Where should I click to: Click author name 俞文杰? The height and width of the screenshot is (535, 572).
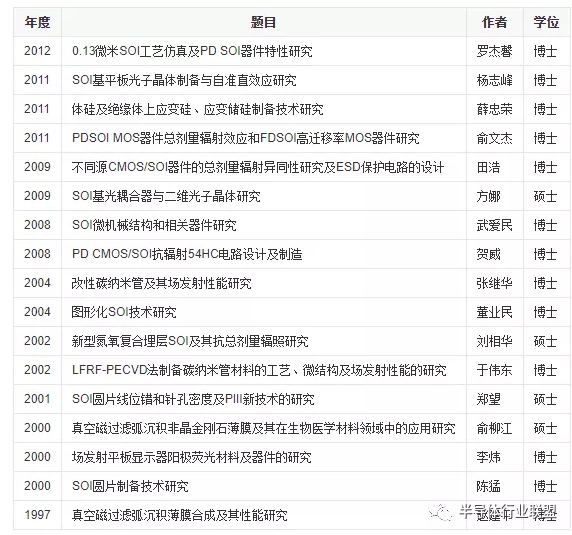click(x=494, y=138)
